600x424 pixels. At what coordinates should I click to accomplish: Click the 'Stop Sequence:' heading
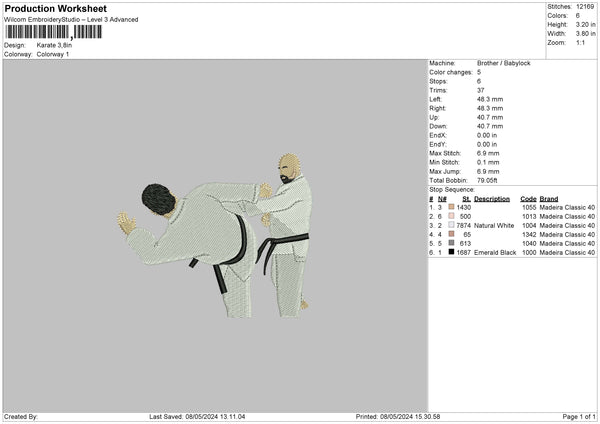452,190
